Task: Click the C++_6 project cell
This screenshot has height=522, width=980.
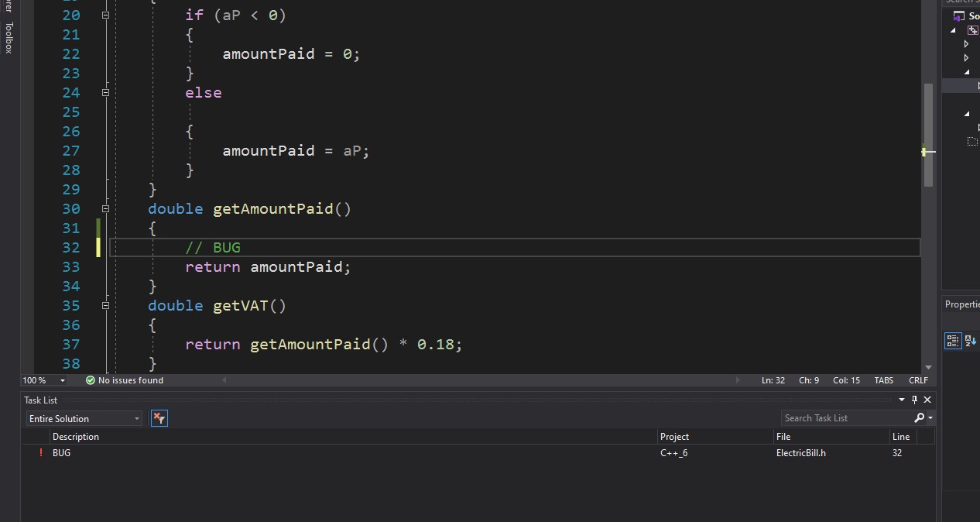Action: tap(673, 453)
